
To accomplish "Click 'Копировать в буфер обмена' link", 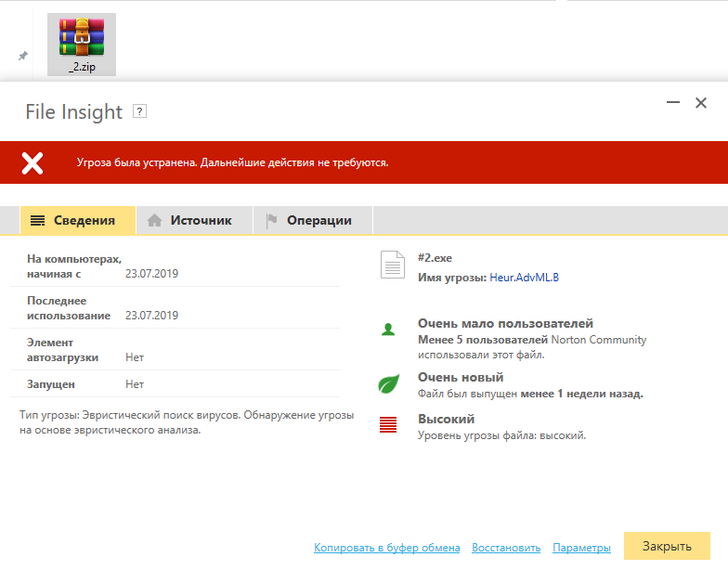I will (x=386, y=548).
